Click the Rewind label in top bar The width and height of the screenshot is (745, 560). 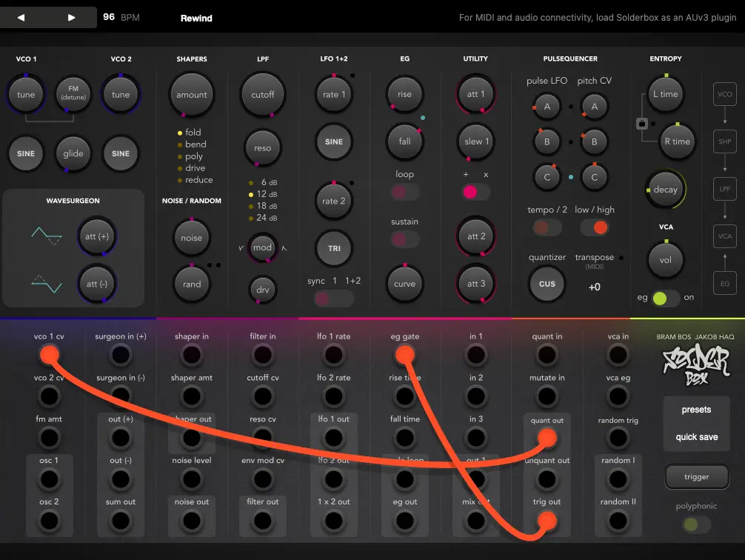pyautogui.click(x=196, y=18)
